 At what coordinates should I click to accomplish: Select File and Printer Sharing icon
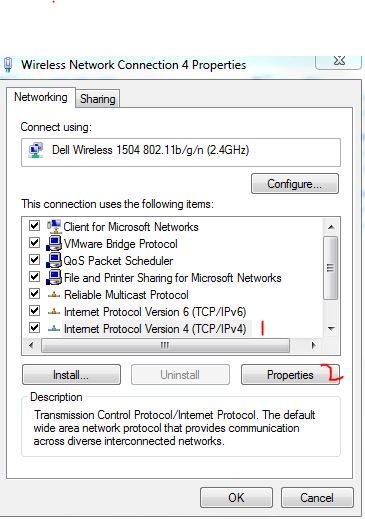[54, 277]
